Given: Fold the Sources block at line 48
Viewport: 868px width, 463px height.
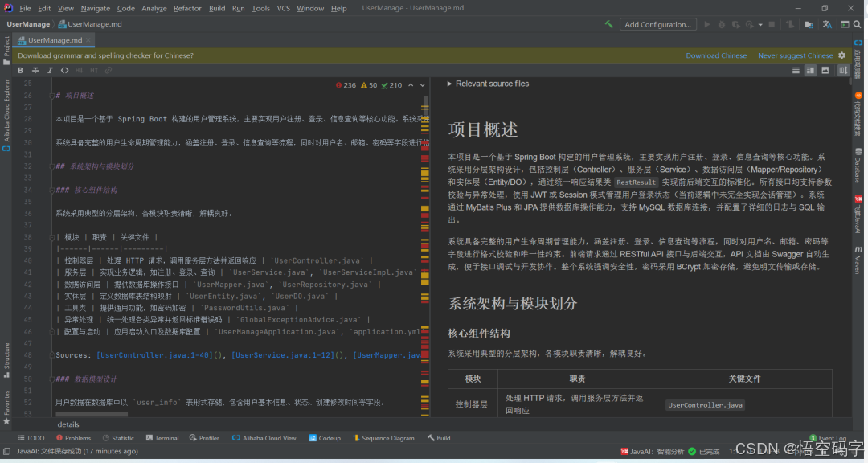Looking at the screenshot, I should (51, 355).
